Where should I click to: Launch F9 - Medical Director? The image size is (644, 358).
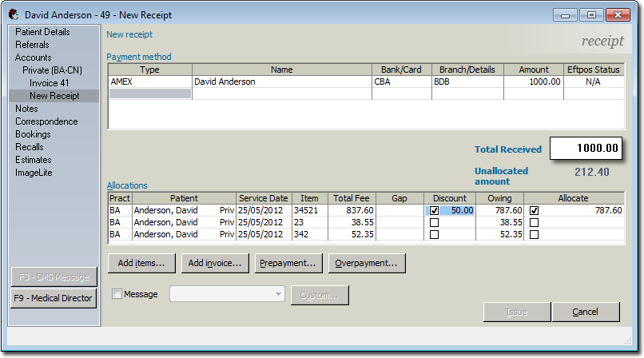point(54,299)
